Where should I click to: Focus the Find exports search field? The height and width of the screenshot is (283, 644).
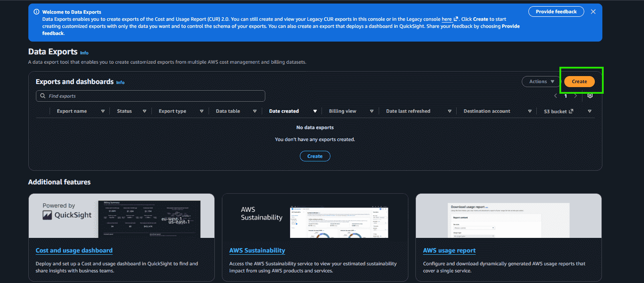click(151, 96)
